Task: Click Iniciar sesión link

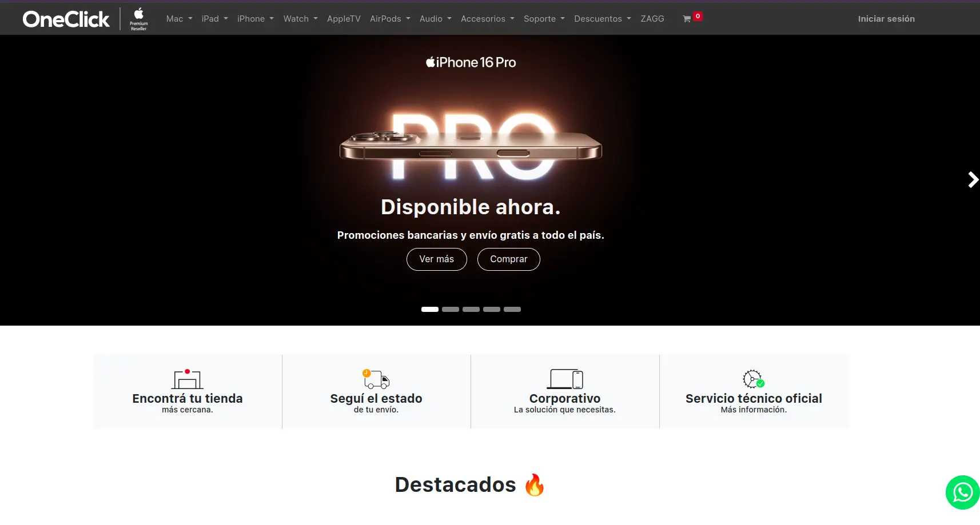Action: click(x=886, y=19)
